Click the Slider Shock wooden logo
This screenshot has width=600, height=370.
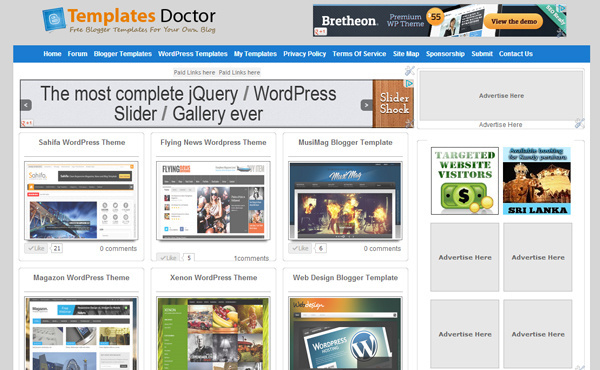point(393,104)
